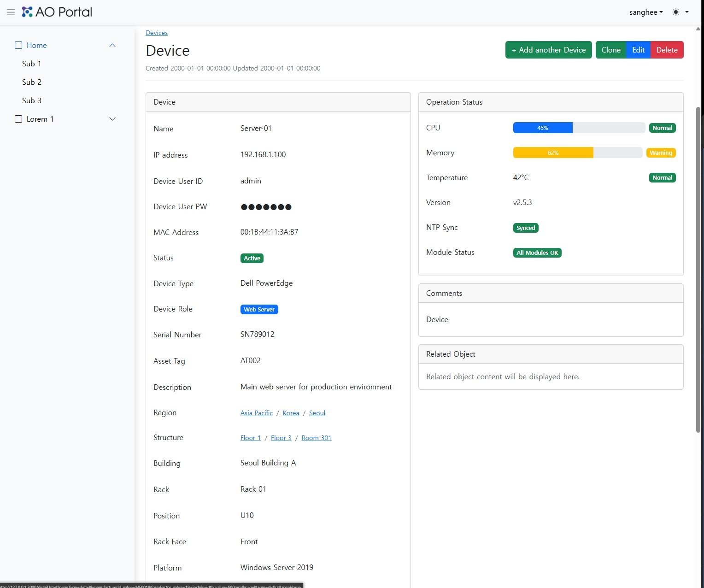
Task: Click the Lorem 1 square icon
Action: [18, 119]
